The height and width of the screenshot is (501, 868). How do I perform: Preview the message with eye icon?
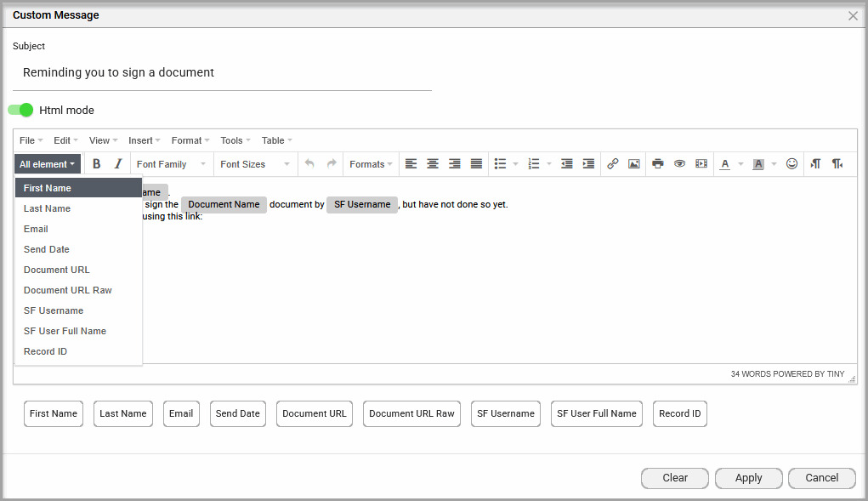click(x=679, y=164)
